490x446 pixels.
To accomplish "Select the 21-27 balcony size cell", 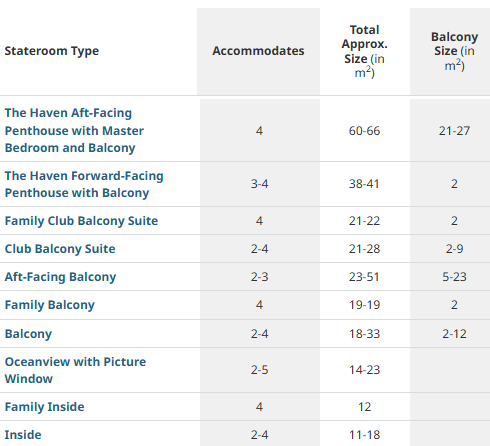I will tap(454, 131).
